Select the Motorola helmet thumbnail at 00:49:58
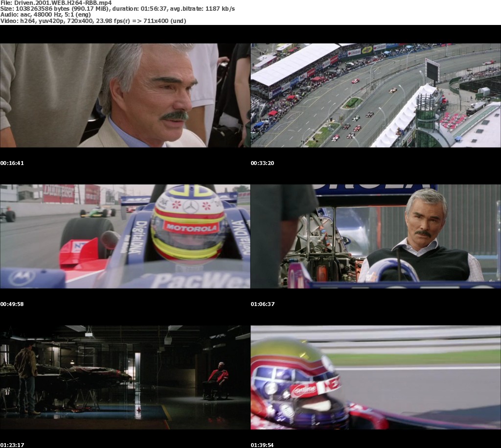 point(125,236)
